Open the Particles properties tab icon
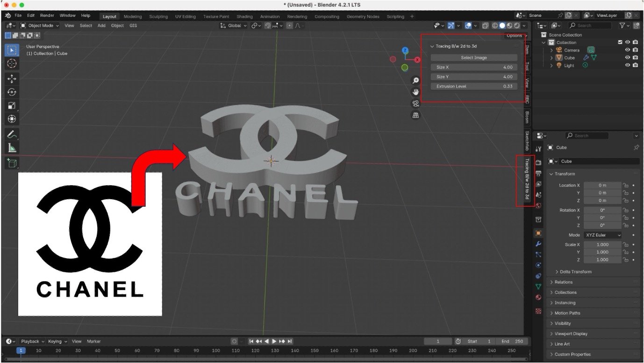The width and height of the screenshot is (644, 363). pos(538,254)
